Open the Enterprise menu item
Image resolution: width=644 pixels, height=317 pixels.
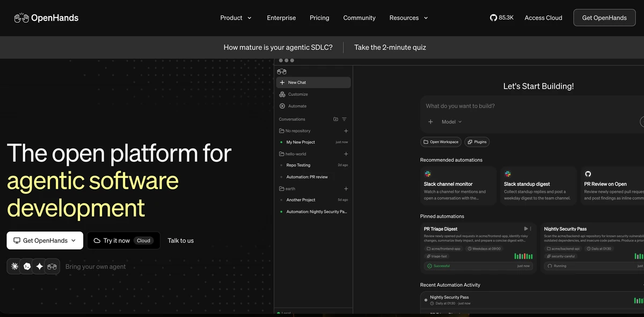tap(281, 18)
